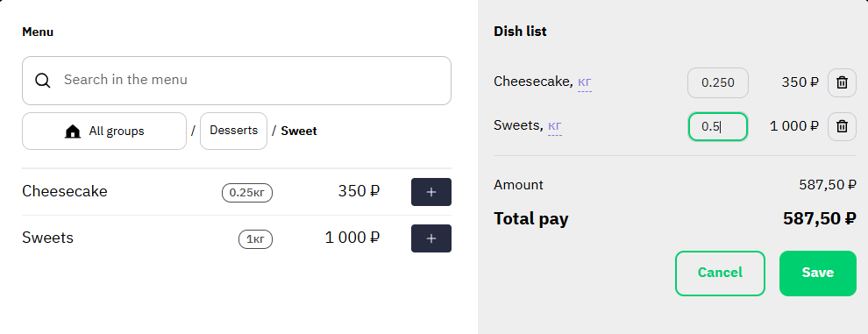
Task: Click the 1кг weight badge
Action: (x=255, y=239)
